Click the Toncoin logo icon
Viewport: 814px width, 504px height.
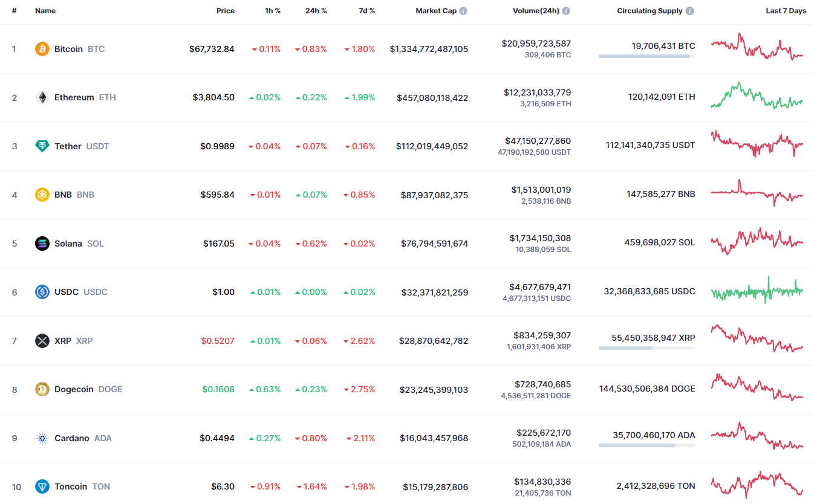tap(42, 486)
